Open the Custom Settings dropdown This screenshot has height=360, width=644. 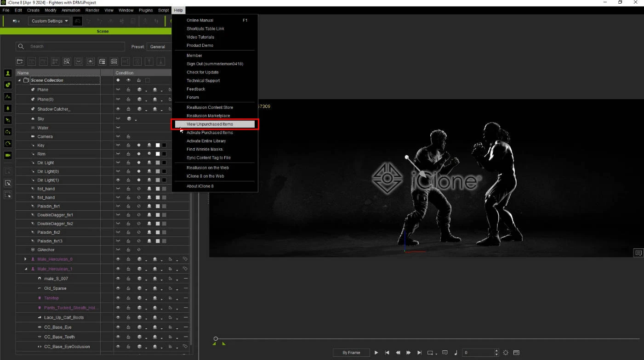pyautogui.click(x=50, y=21)
